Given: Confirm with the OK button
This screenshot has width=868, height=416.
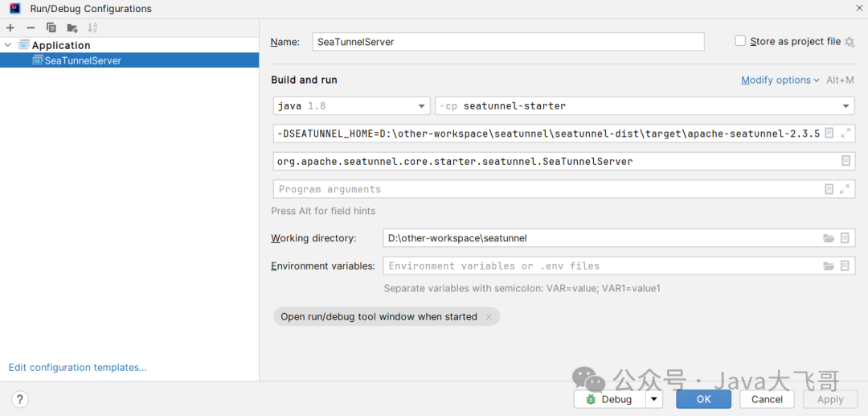Looking at the screenshot, I should [x=703, y=399].
